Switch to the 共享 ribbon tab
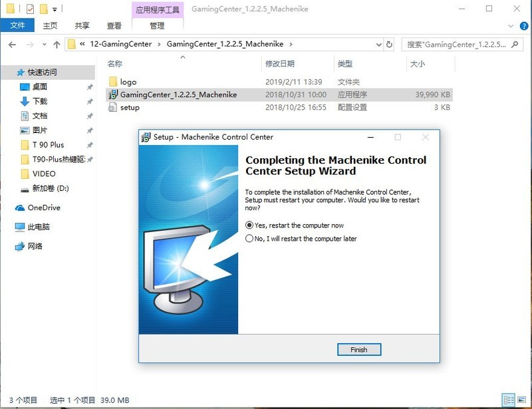The height and width of the screenshot is (409, 532). point(82,25)
